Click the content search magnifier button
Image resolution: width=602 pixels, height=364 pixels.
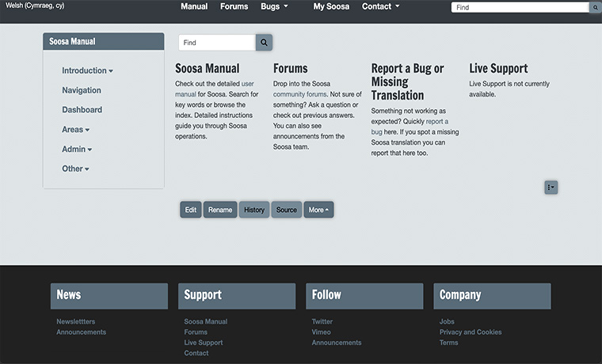[x=264, y=43]
